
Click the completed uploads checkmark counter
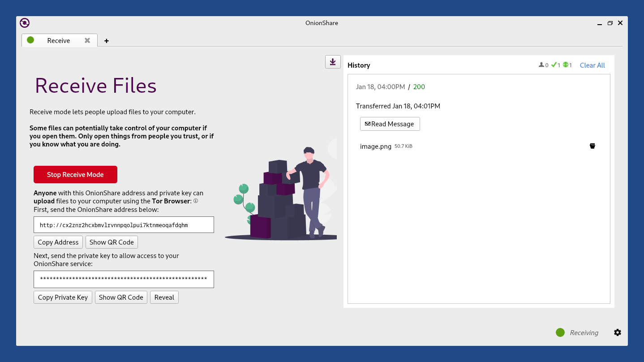556,65
